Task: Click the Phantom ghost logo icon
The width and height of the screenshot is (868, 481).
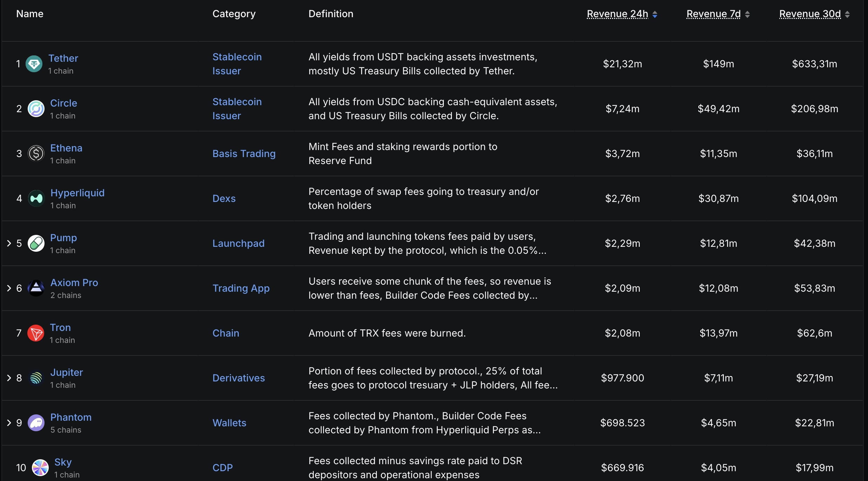Action: click(36, 423)
